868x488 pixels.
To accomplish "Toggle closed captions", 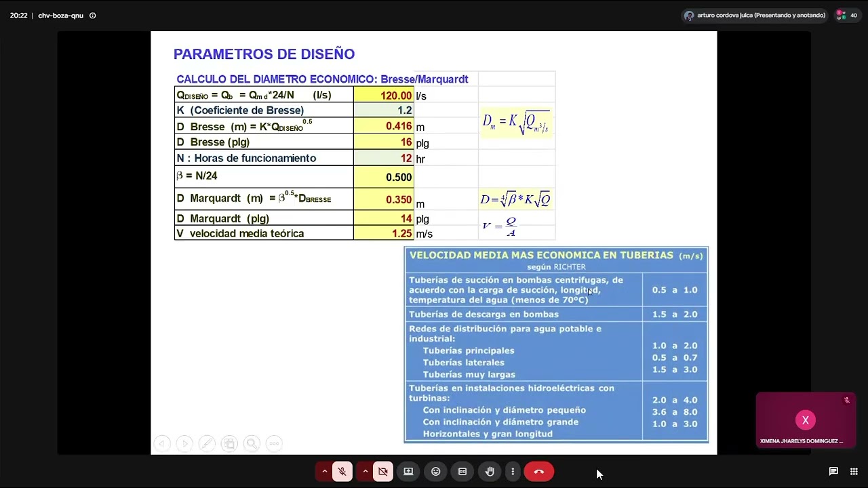I will [x=462, y=472].
